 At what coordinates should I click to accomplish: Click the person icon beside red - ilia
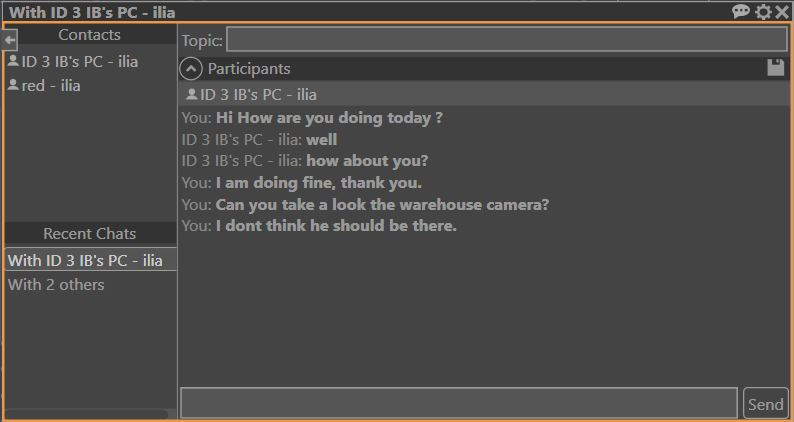point(13,85)
